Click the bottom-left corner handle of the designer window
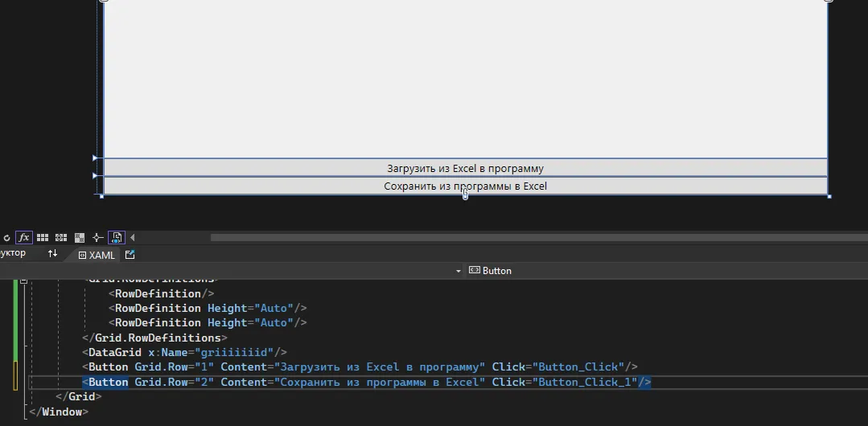 click(x=101, y=196)
